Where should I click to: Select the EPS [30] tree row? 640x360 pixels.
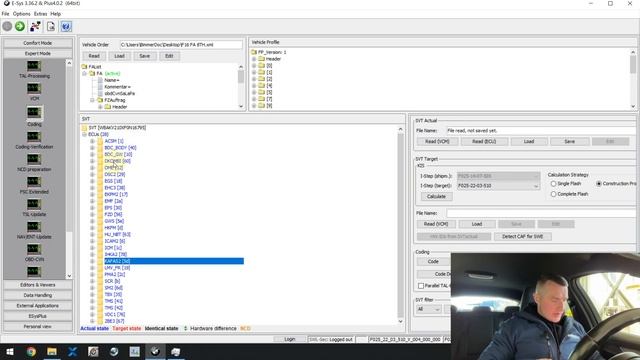point(113,208)
